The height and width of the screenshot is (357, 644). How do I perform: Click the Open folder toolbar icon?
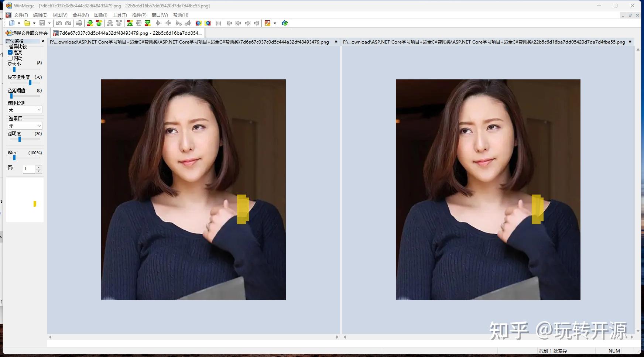pos(27,23)
